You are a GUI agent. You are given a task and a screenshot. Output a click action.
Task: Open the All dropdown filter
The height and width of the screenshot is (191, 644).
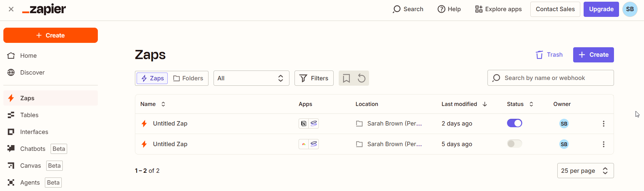tap(251, 78)
